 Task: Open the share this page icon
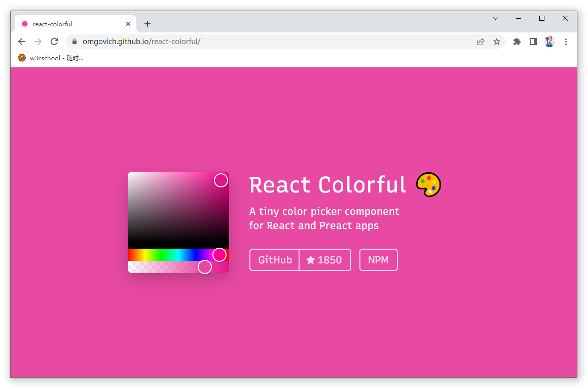(x=481, y=42)
